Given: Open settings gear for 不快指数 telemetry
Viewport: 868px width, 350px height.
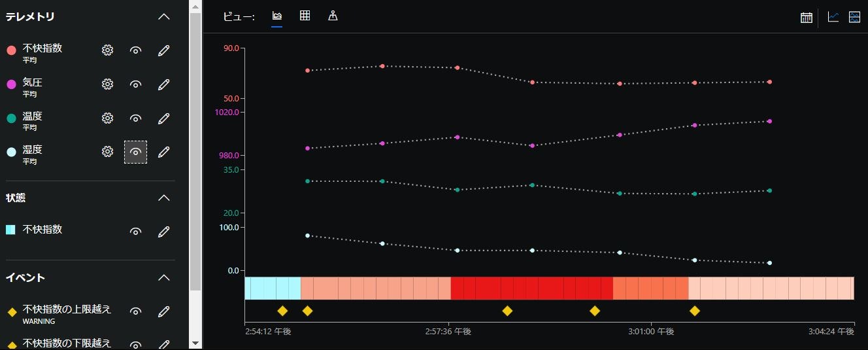Looking at the screenshot, I should click(108, 50).
